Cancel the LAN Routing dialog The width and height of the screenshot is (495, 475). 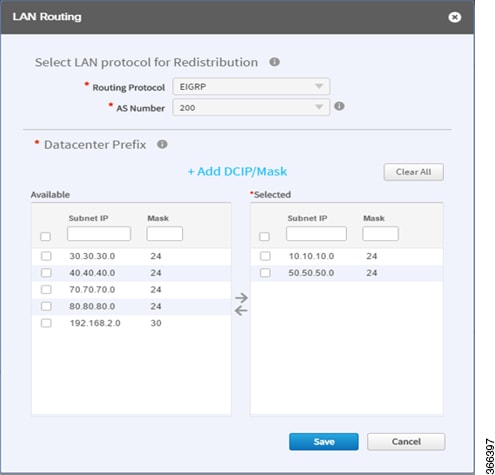406,442
